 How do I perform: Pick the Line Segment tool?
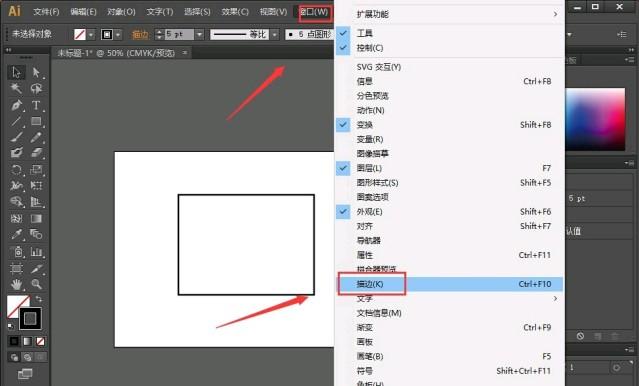(16, 121)
